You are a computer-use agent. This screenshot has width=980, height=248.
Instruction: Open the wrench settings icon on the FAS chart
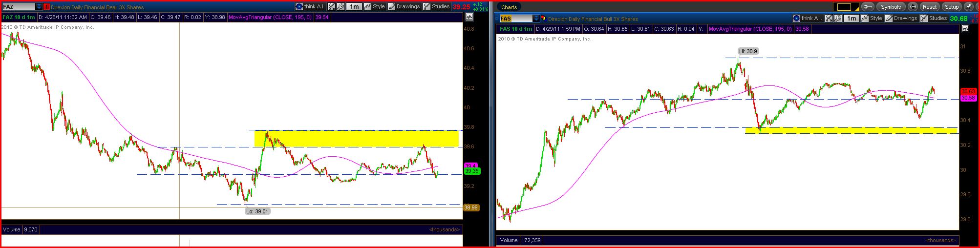click(838, 18)
